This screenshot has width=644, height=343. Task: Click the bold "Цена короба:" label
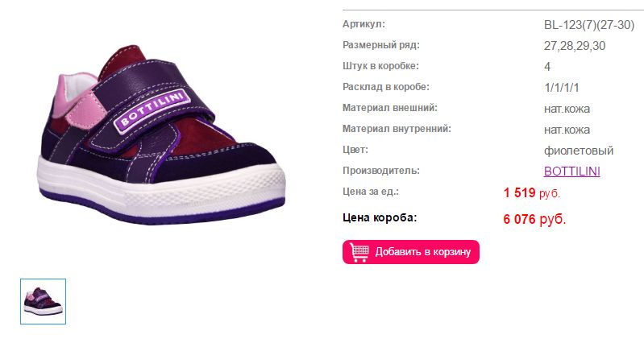point(380,218)
